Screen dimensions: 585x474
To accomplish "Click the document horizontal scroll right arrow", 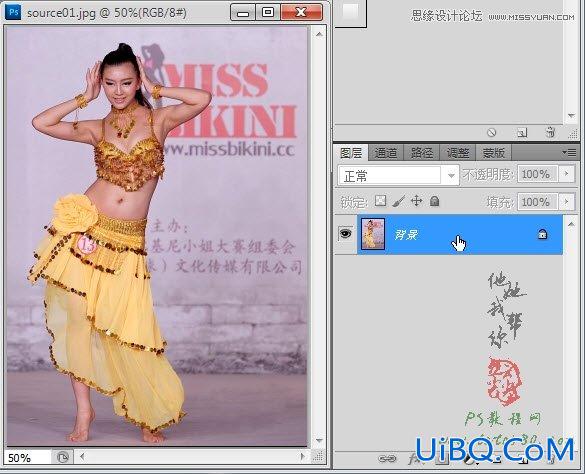I will point(303,456).
